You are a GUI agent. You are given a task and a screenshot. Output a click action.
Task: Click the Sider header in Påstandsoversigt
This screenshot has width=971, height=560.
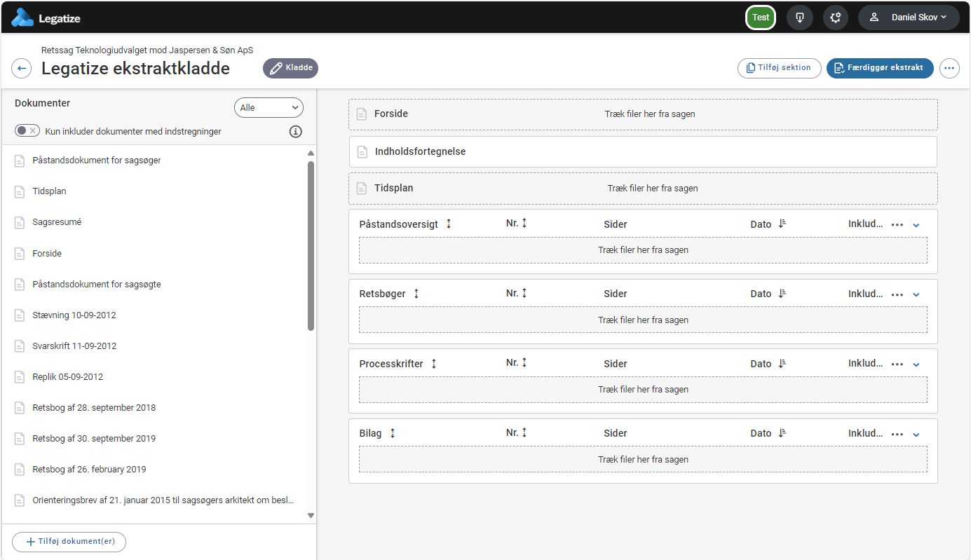coord(616,224)
